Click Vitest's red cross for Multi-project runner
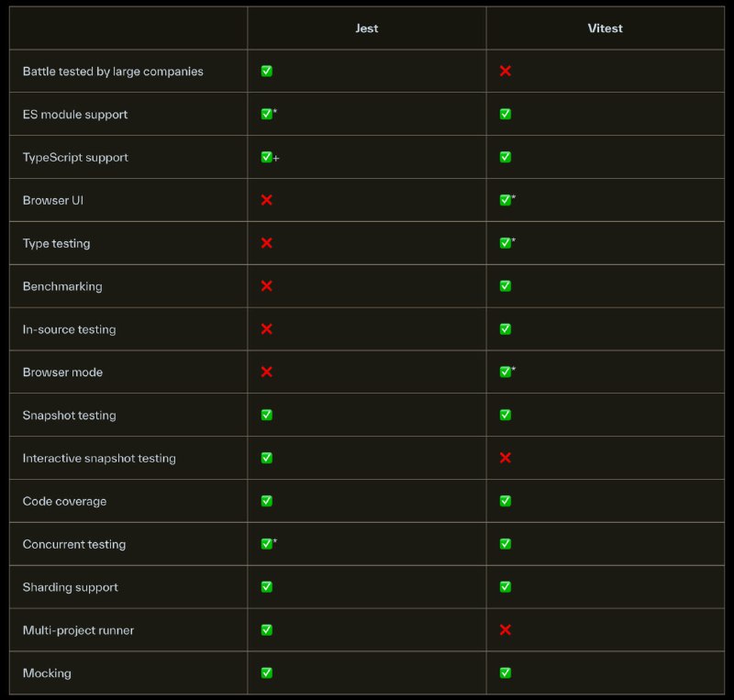This screenshot has width=734, height=700. point(505,630)
